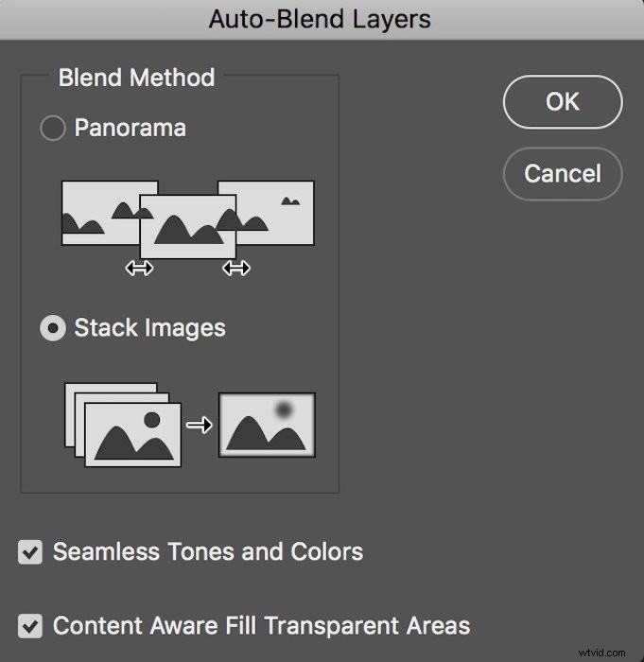Click the Blend Method group heading
The image size is (644, 662).
pos(136,78)
